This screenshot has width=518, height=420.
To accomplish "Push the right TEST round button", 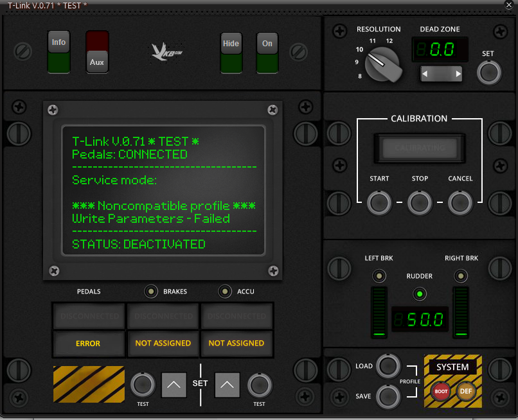I will [x=260, y=385].
